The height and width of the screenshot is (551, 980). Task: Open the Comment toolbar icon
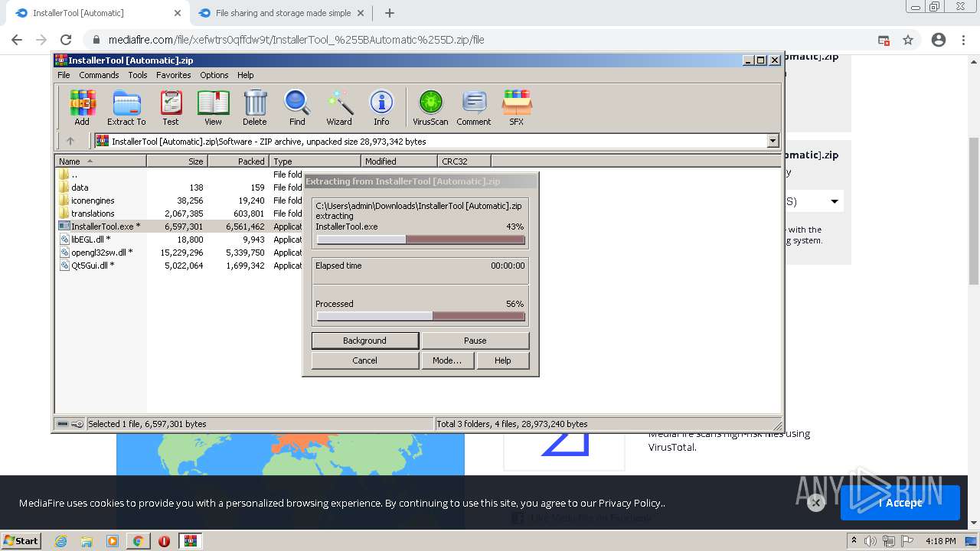tap(474, 107)
